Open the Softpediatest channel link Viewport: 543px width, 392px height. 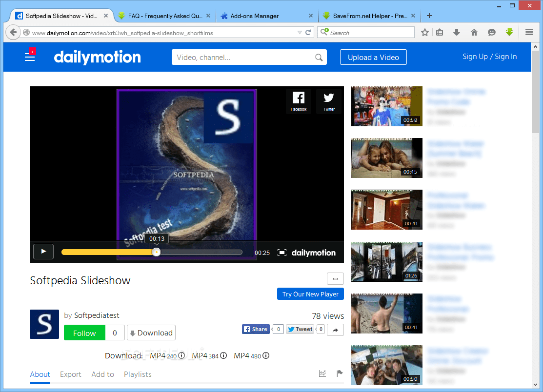(97, 315)
